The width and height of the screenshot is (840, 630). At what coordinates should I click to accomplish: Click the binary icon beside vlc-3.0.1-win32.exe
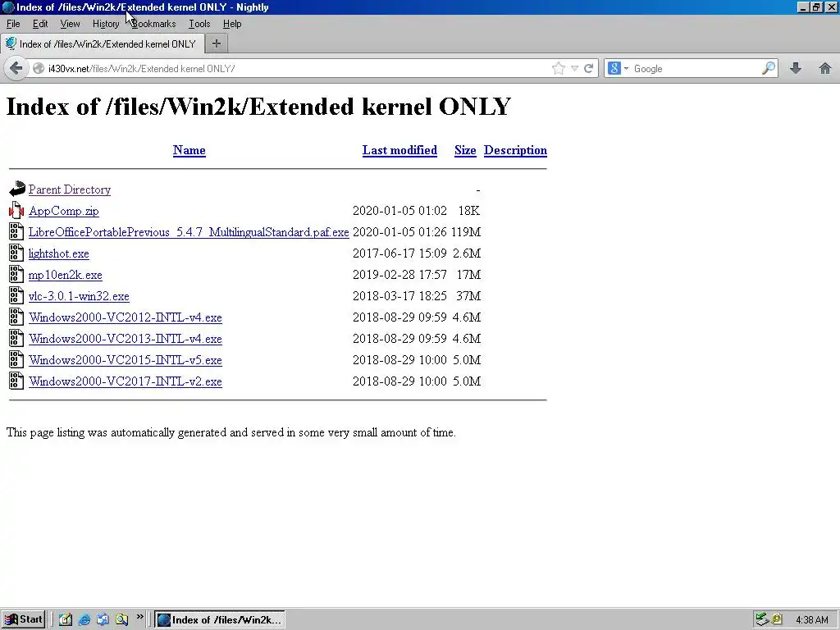tap(16, 295)
